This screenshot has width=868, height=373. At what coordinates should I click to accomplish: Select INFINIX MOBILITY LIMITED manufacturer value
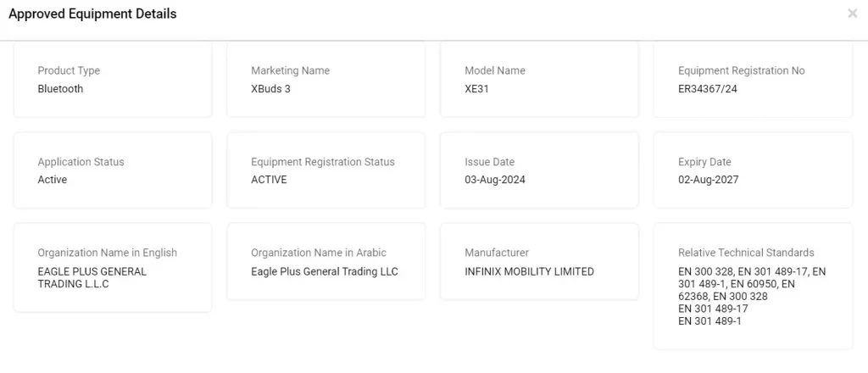point(529,272)
